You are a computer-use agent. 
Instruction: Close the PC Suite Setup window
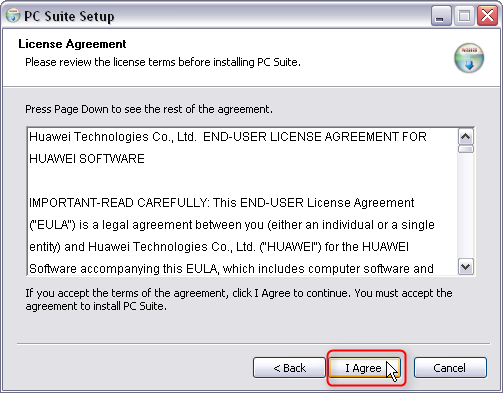pos(487,15)
